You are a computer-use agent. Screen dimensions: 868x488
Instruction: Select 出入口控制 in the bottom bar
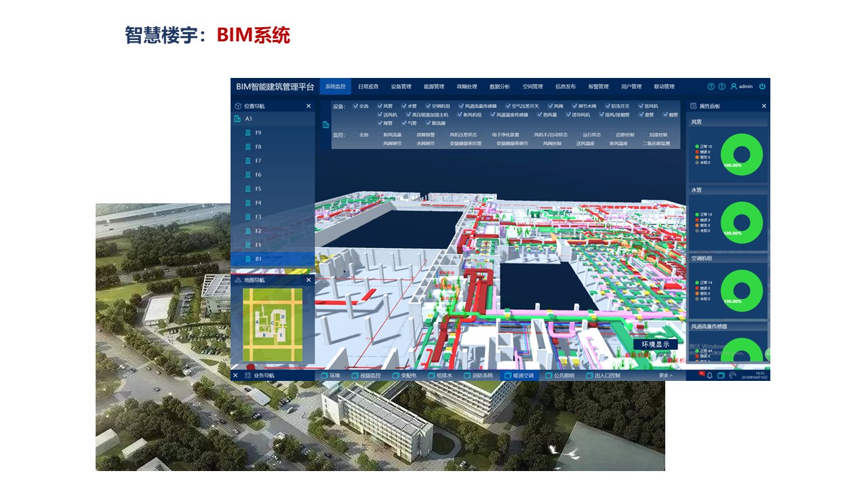[602, 375]
